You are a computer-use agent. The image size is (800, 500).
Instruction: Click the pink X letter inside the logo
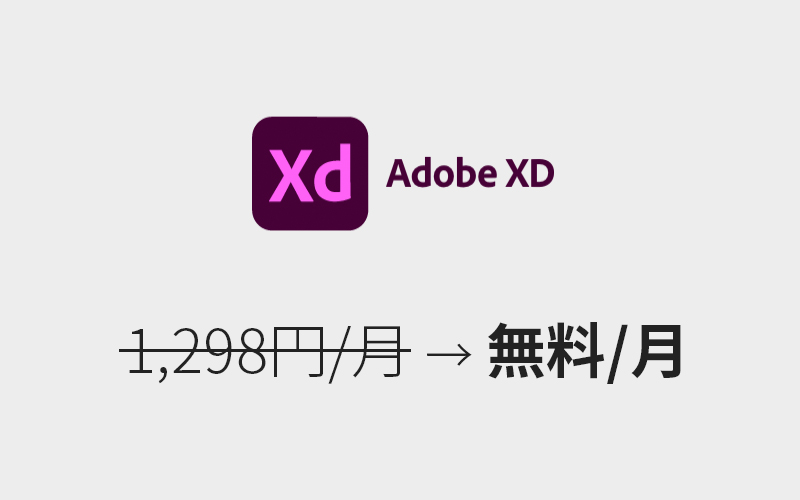291,176
